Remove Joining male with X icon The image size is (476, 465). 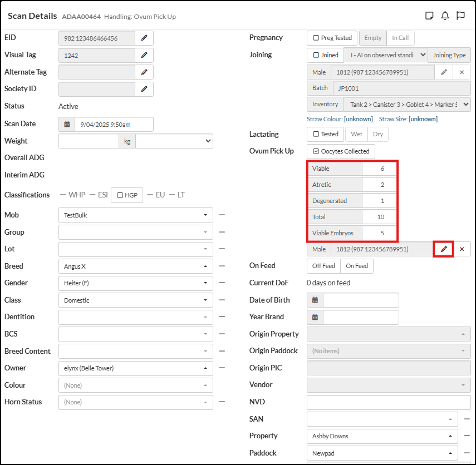462,72
